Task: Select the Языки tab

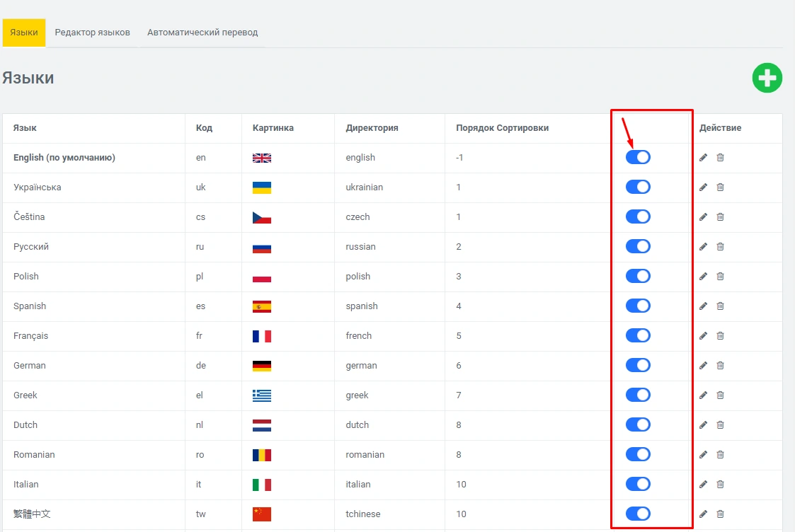Action: click(24, 33)
